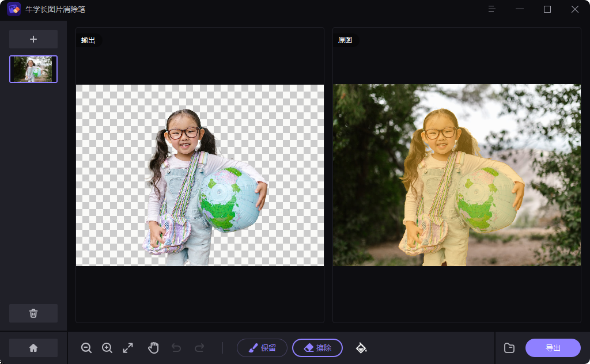Zoom out with the magnifier minus icon
The height and width of the screenshot is (364, 590).
point(86,348)
